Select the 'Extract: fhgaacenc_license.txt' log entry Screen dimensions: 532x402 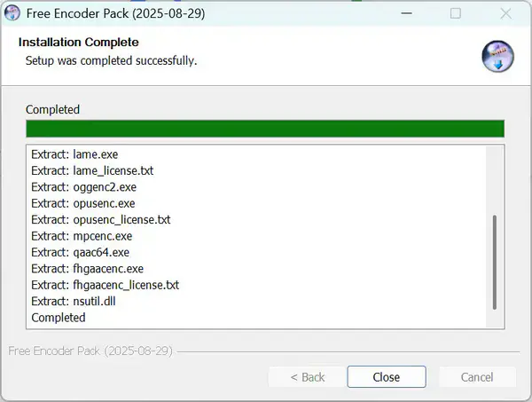click(x=105, y=285)
